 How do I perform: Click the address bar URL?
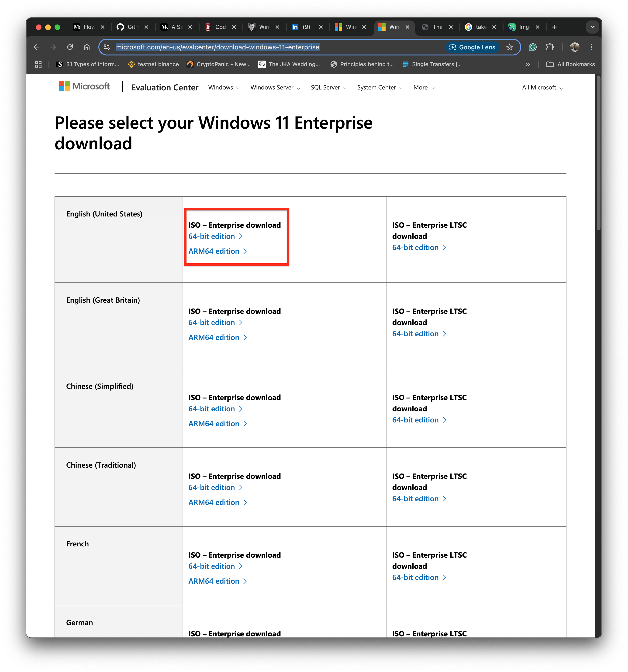217,47
